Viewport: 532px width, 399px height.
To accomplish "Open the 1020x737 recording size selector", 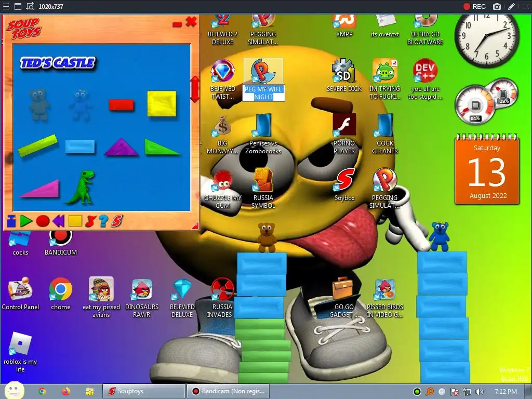I will (x=51, y=6).
